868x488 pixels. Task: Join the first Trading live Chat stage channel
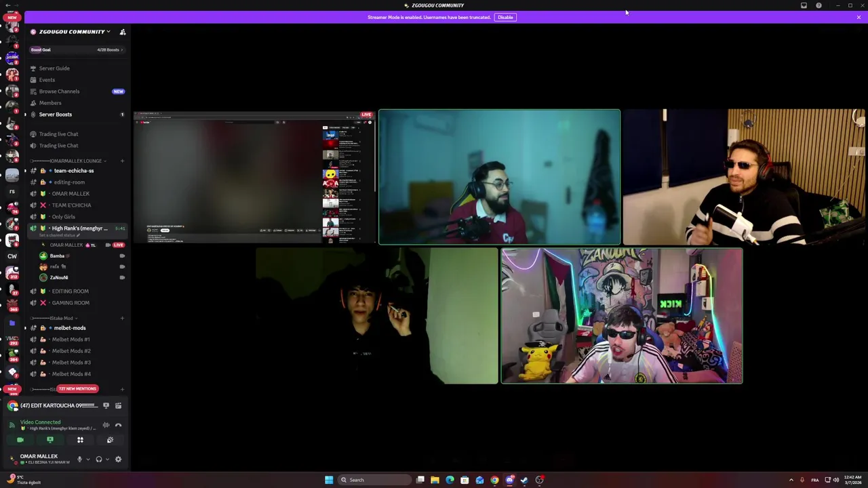(x=58, y=134)
